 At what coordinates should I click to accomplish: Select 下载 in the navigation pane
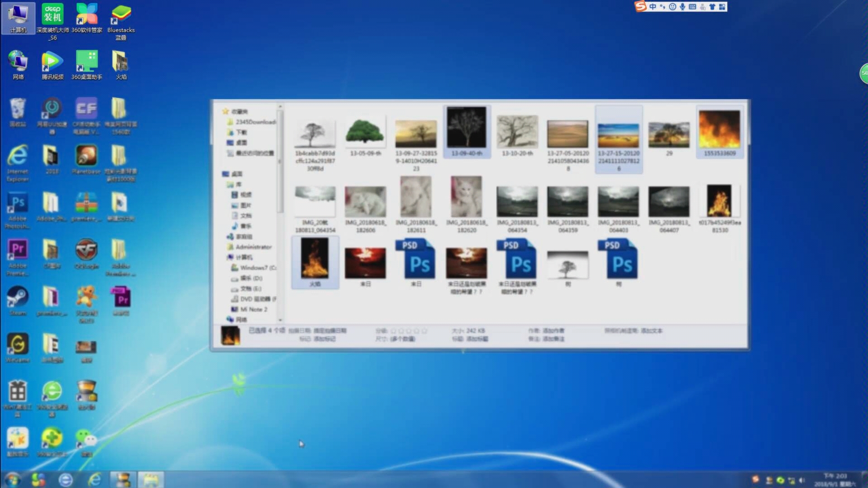coord(237,132)
